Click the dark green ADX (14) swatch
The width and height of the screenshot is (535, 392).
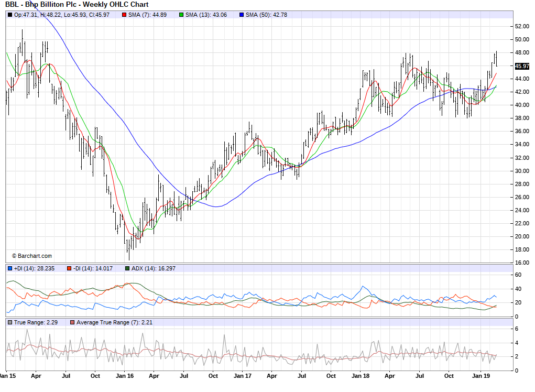(127, 268)
